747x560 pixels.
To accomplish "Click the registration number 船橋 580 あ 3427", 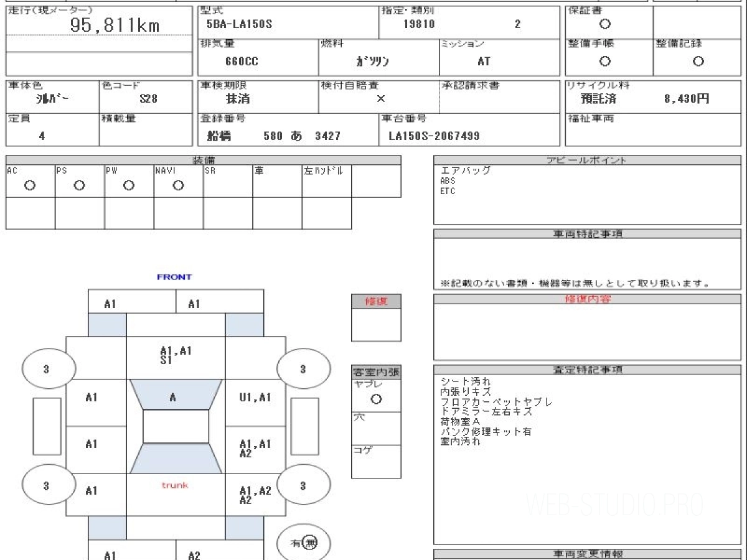I will point(274,136).
